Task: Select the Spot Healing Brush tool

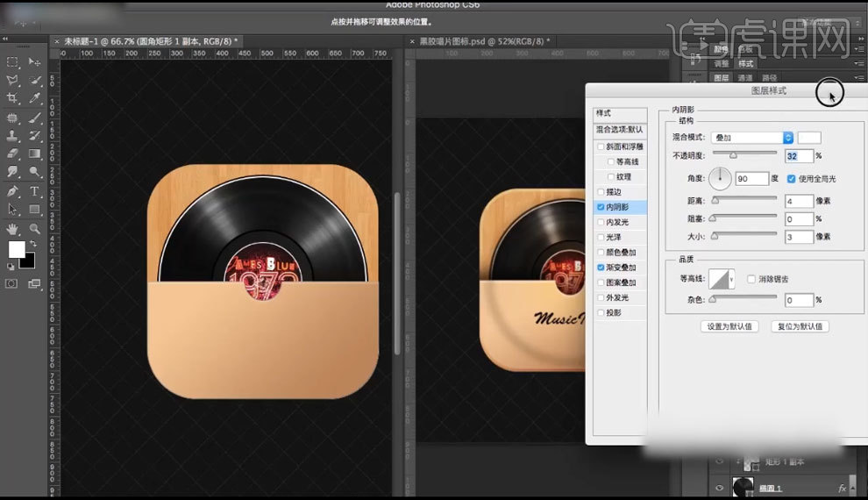Action: [12, 118]
